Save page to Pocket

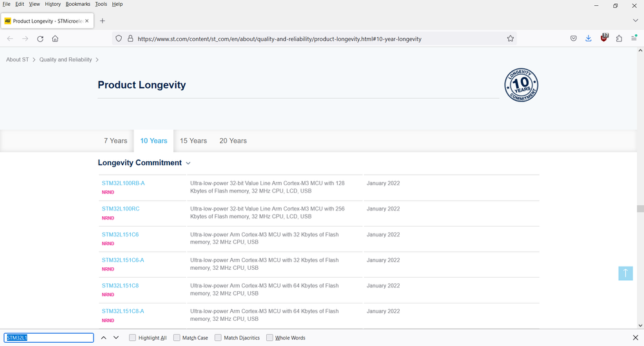[x=573, y=38]
